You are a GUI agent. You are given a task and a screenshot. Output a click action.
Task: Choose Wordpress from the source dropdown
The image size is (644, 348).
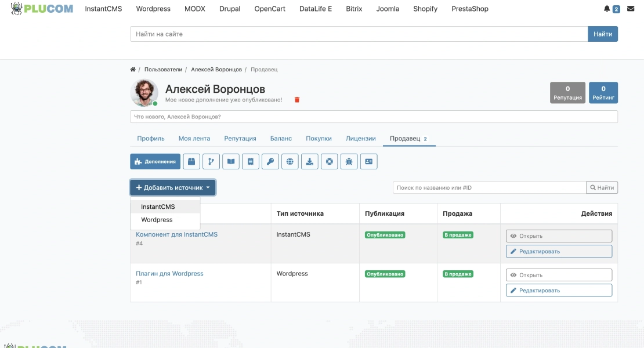165,220
